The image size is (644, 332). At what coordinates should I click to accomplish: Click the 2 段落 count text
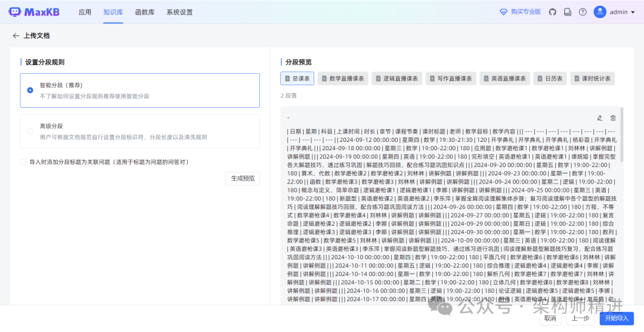[289, 95]
